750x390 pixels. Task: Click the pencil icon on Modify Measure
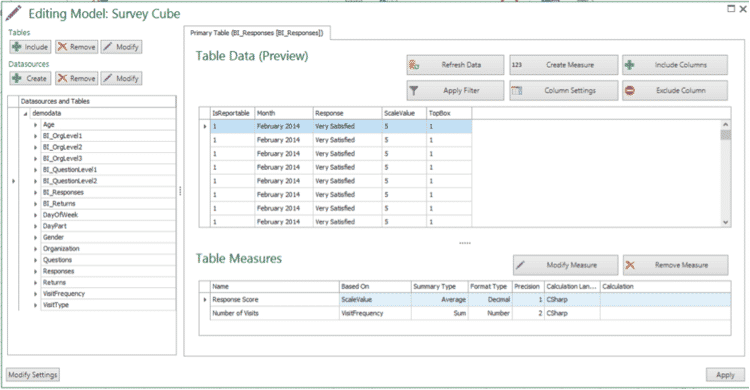click(520, 265)
